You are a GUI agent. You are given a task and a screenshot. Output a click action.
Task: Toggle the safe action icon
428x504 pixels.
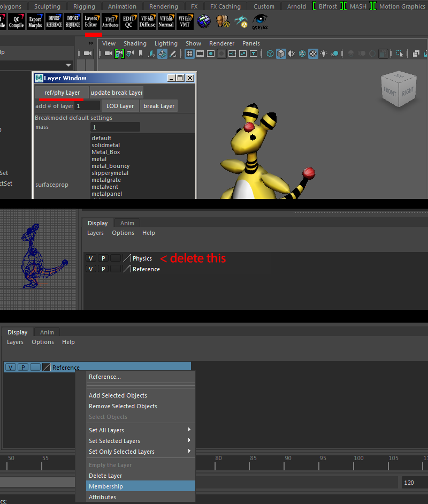243,54
